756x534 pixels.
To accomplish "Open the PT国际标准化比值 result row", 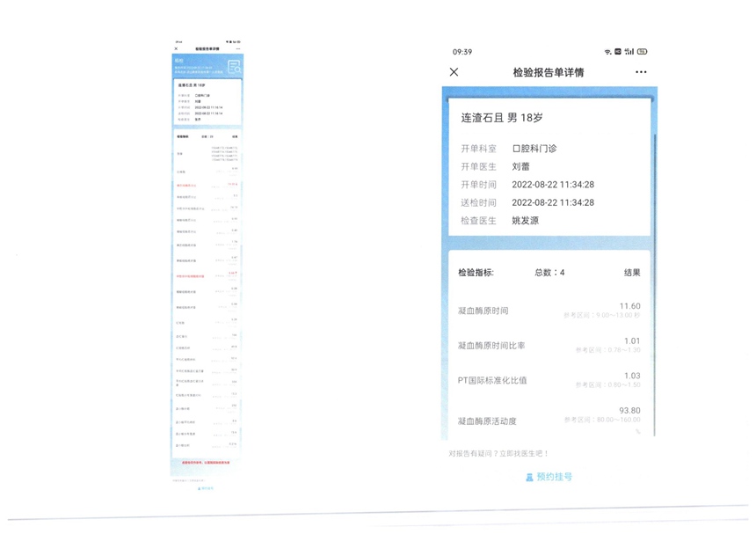I will click(549, 380).
